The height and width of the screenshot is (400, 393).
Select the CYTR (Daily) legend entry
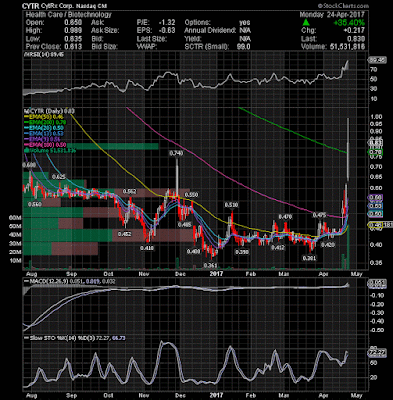click(48, 111)
